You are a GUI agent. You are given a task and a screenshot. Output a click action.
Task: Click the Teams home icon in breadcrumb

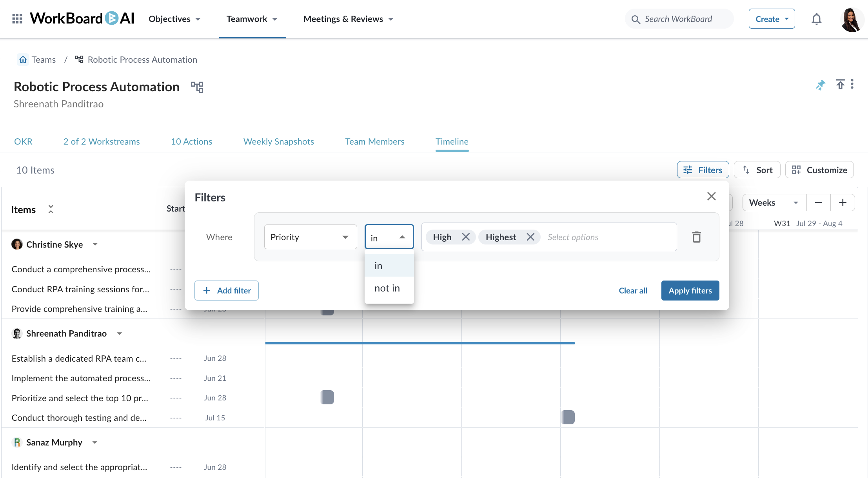pos(23,59)
